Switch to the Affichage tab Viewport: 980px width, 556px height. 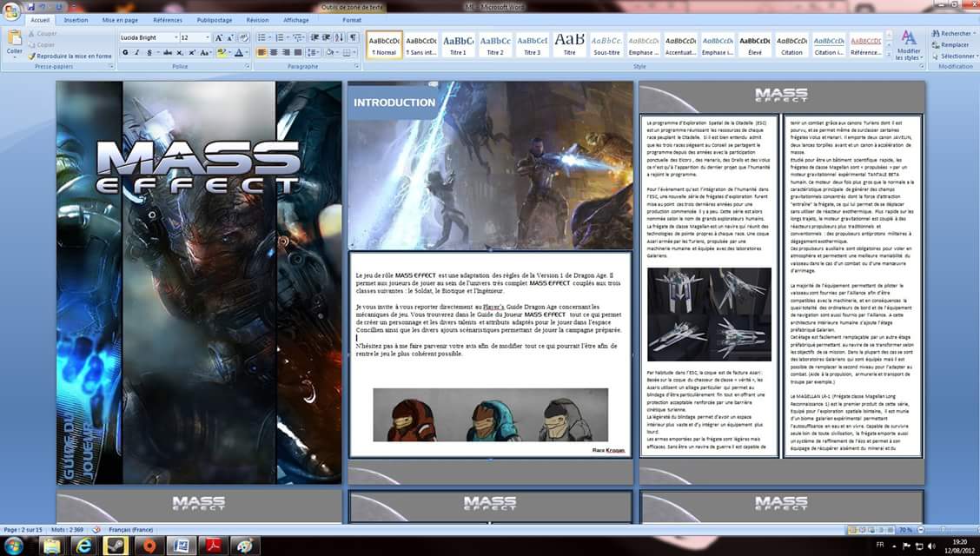point(295,20)
